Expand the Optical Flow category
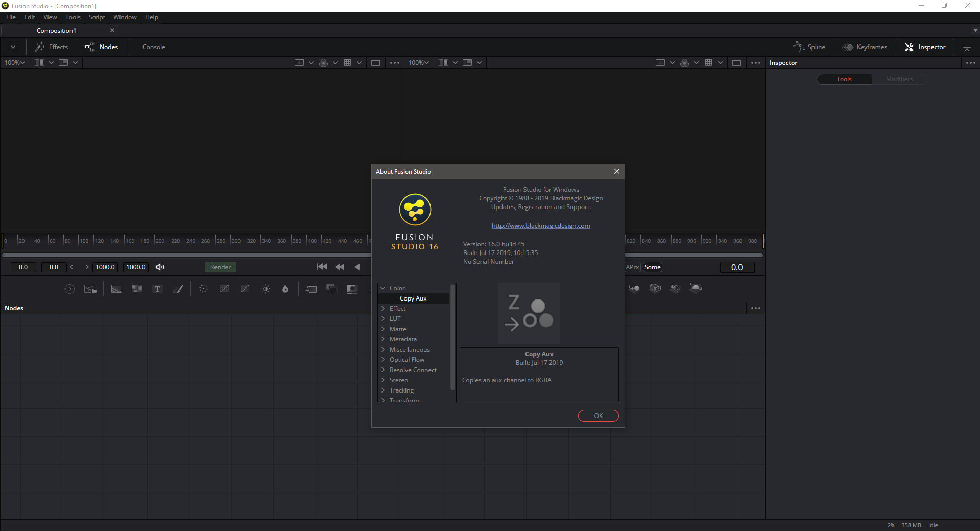Image resolution: width=980 pixels, height=531 pixels. point(383,360)
